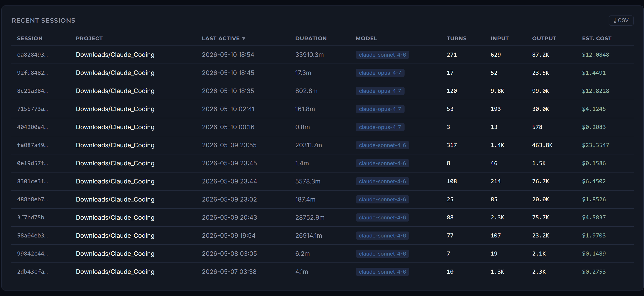Select the $0.1489 cost value
The width and height of the screenshot is (644, 296).
(594, 253)
